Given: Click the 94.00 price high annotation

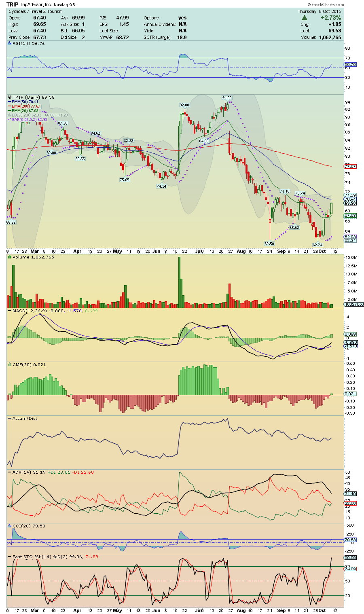Looking at the screenshot, I should pos(227,97).
